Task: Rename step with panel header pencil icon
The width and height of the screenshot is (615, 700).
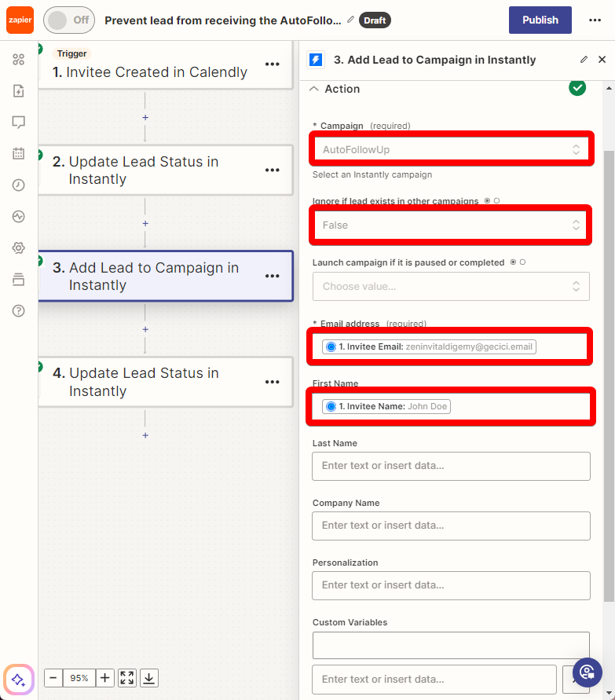Action: pos(584,60)
